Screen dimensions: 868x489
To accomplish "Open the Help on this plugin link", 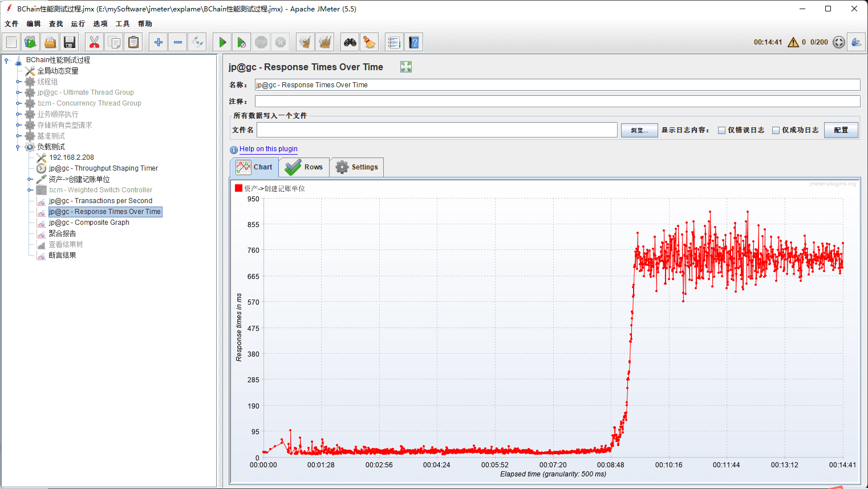I will [x=268, y=149].
